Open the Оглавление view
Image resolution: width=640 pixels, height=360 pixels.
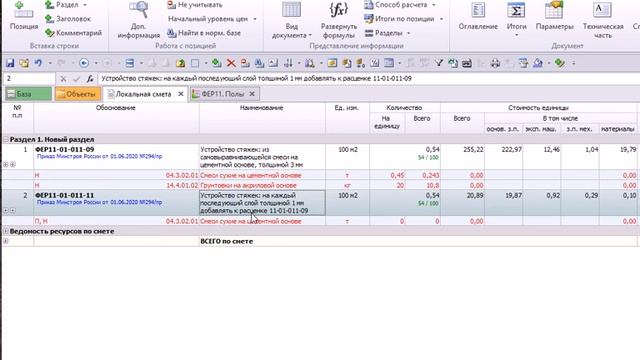[478, 16]
